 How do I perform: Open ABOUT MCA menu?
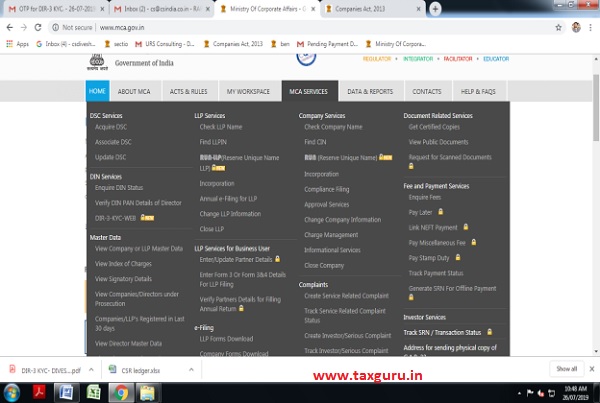coord(134,91)
